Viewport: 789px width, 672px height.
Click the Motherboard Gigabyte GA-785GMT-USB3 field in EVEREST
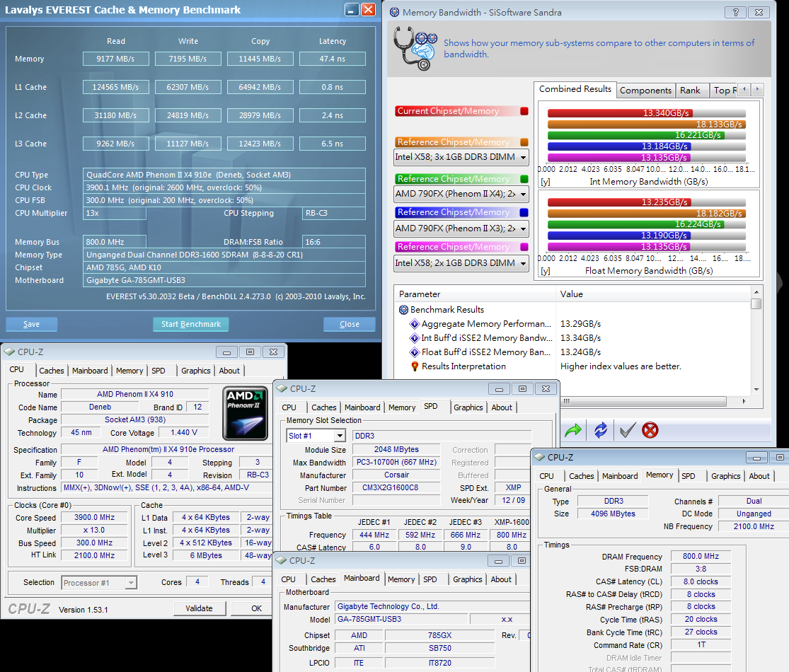[224, 280]
